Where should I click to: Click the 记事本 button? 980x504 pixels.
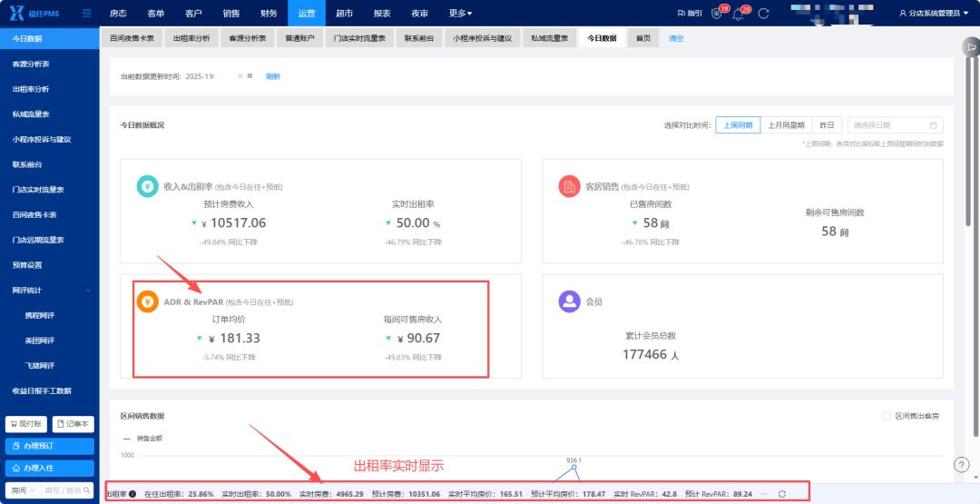(x=73, y=424)
